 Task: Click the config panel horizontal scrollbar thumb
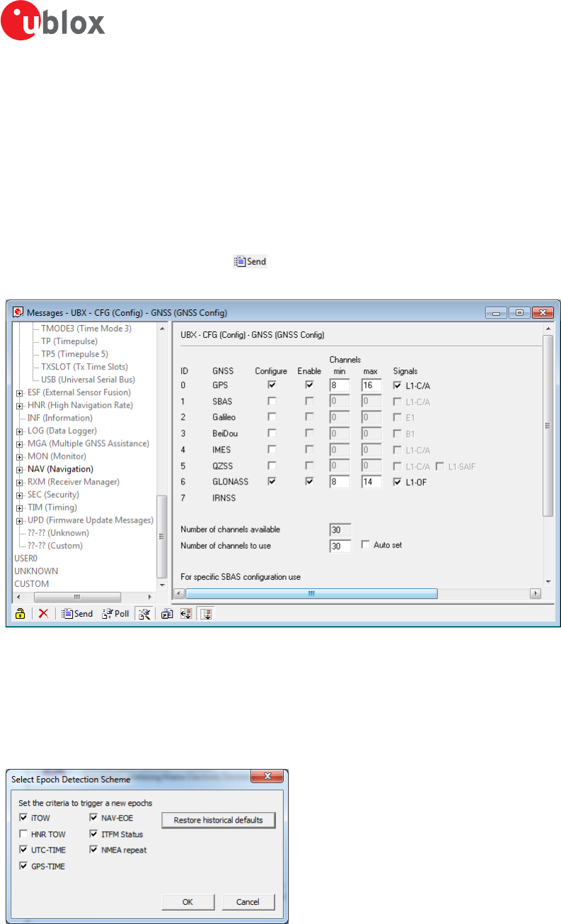311,594
